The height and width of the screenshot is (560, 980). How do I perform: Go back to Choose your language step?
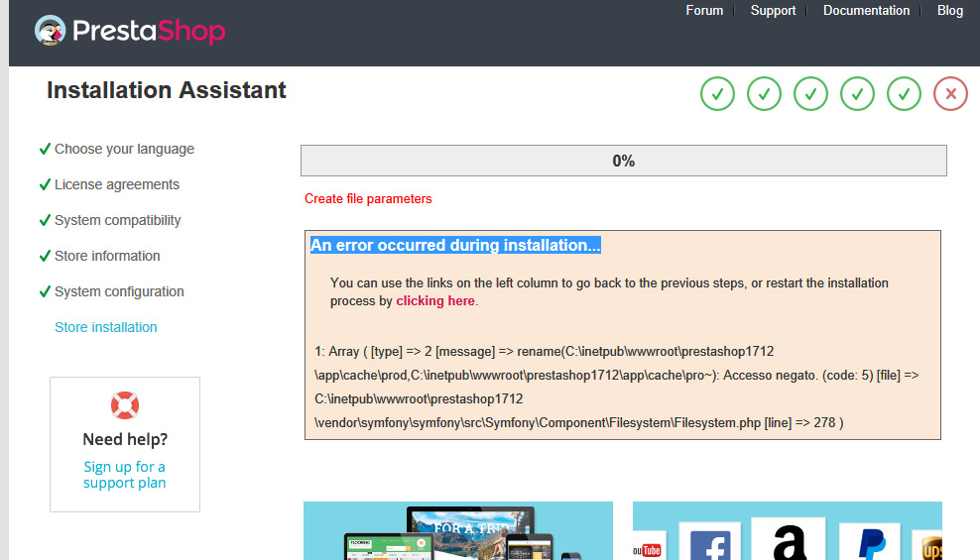click(124, 150)
